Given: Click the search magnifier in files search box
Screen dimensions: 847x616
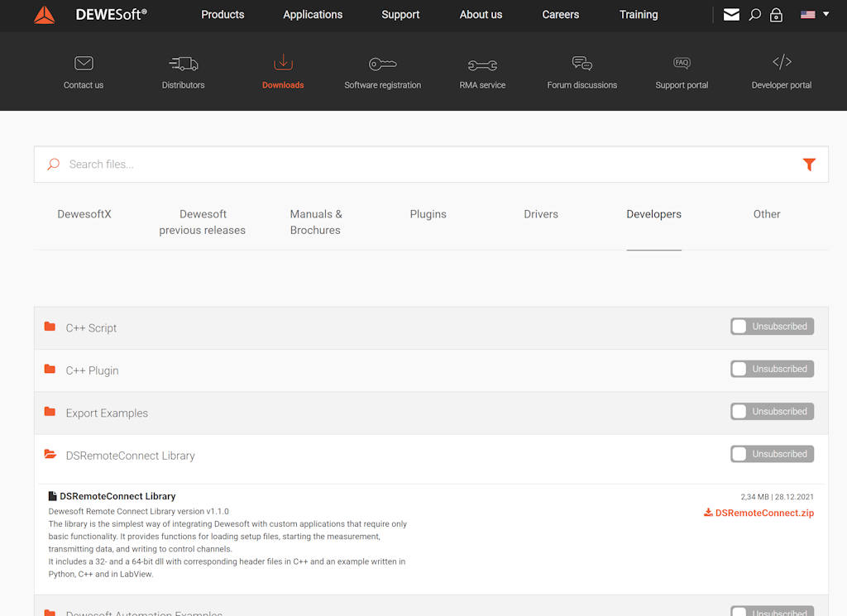Looking at the screenshot, I should tap(53, 164).
